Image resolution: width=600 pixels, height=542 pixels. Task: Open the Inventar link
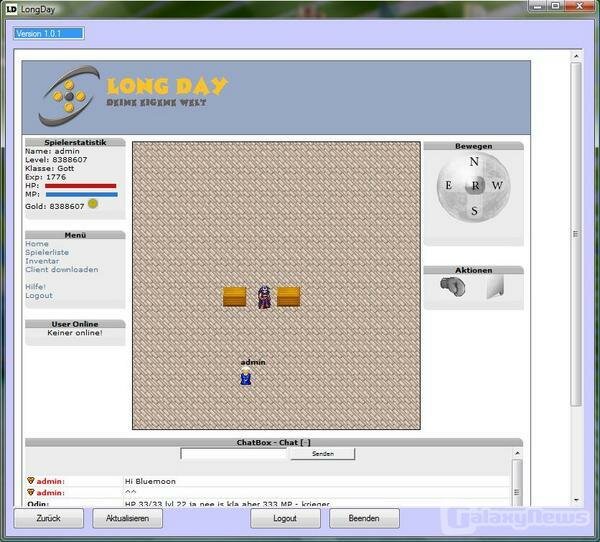point(42,261)
